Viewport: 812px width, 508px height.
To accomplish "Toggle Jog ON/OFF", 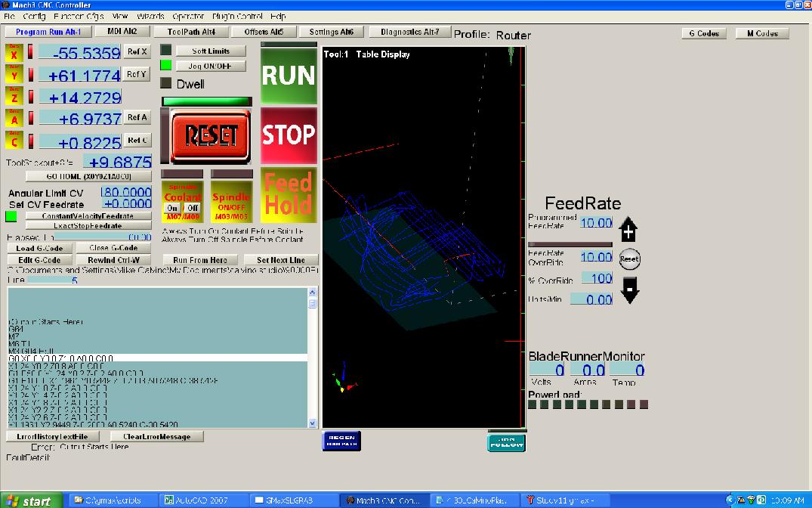I will click(211, 66).
